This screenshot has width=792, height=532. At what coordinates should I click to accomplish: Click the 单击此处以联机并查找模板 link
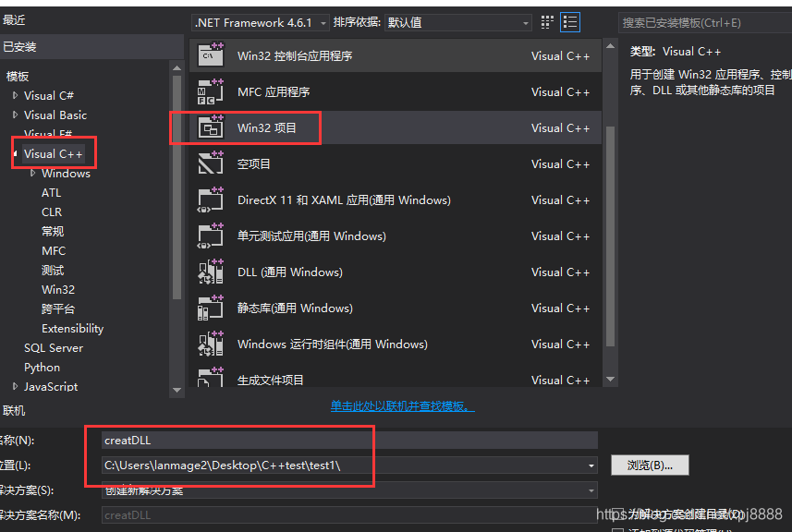(403, 405)
